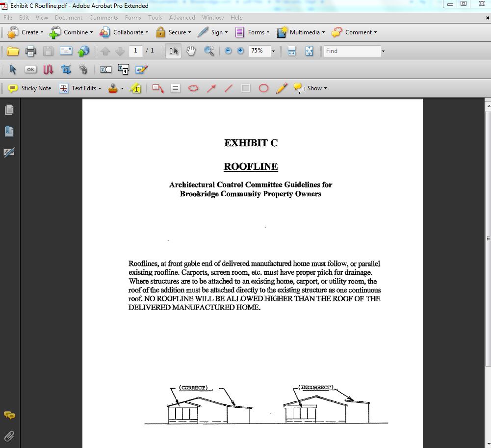Choose the Select Object arrow tool
Viewport: 491px width, 448px height.
(x=13, y=70)
